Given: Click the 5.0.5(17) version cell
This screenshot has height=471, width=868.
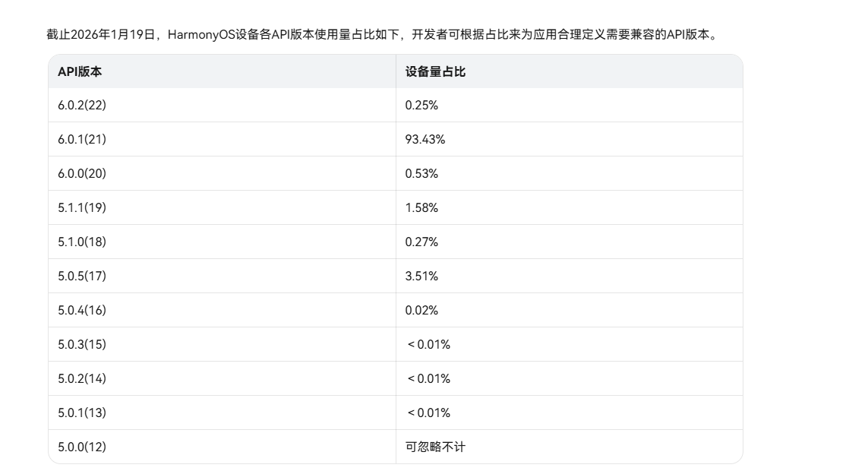Looking at the screenshot, I should (x=82, y=277).
